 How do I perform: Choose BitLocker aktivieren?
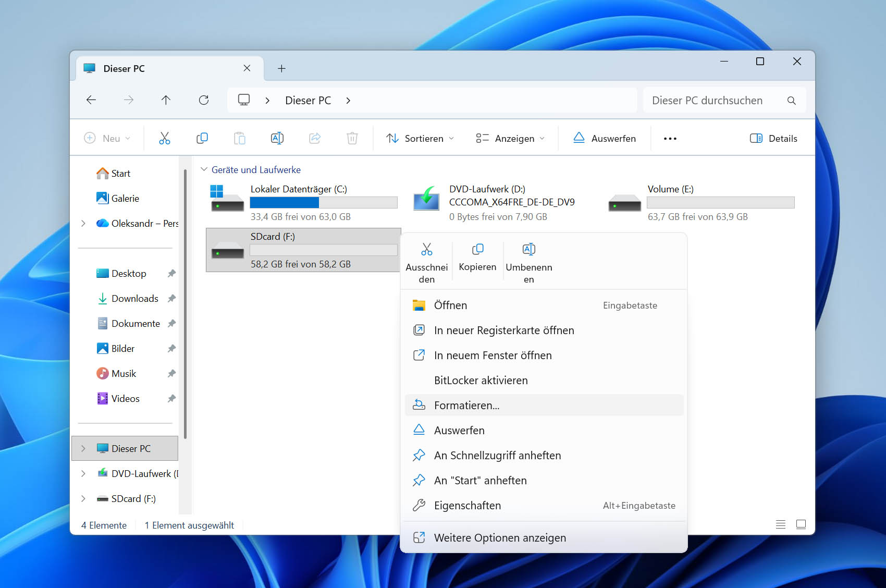544,381
